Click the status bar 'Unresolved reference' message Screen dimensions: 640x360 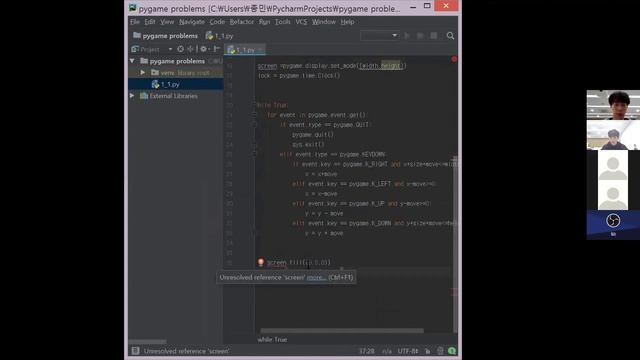pyautogui.click(x=187, y=351)
